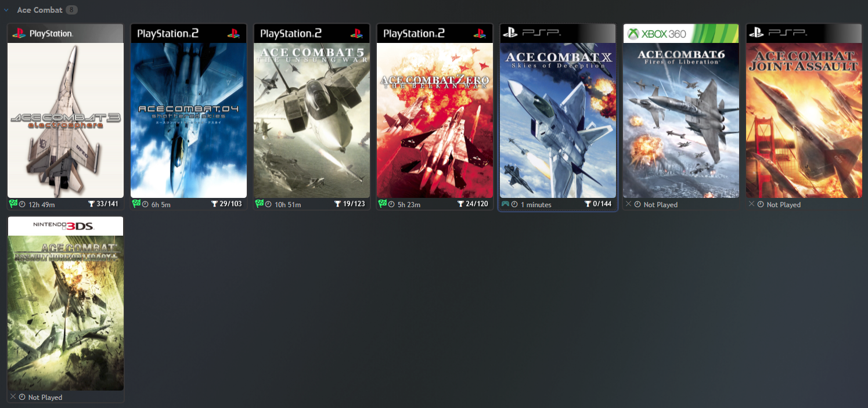The height and width of the screenshot is (408, 868).
Task: Click PSP banner on Joint Assault cover
Action: pyautogui.click(x=804, y=34)
